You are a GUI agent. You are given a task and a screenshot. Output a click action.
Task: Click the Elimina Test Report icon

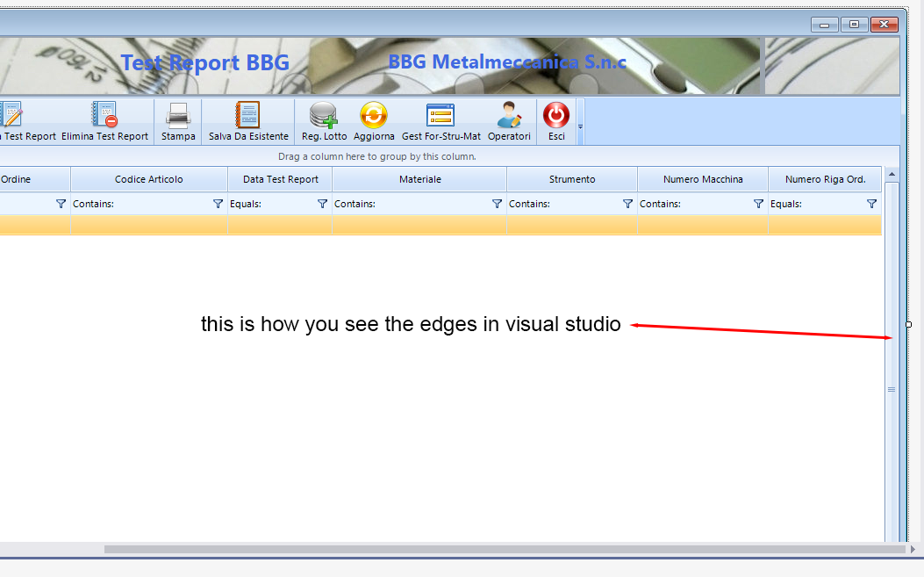click(105, 114)
